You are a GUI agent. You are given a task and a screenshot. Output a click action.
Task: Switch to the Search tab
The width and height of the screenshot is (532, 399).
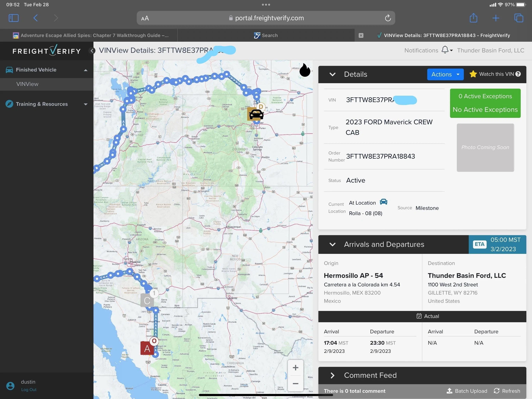pos(266,35)
